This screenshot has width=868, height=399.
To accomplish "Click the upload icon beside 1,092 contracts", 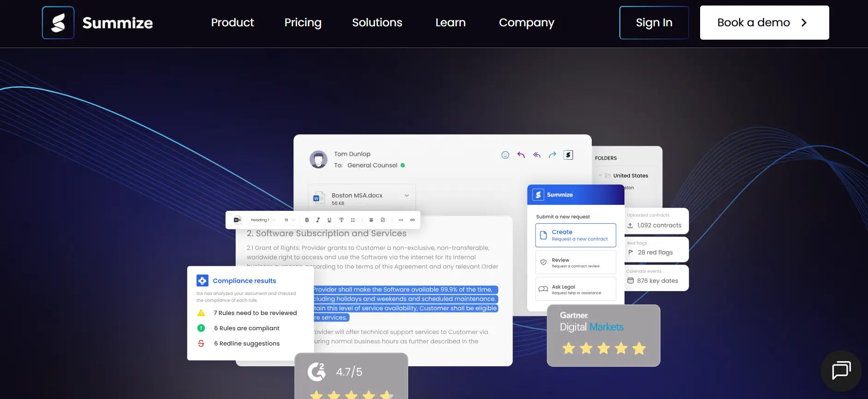I will coord(630,226).
